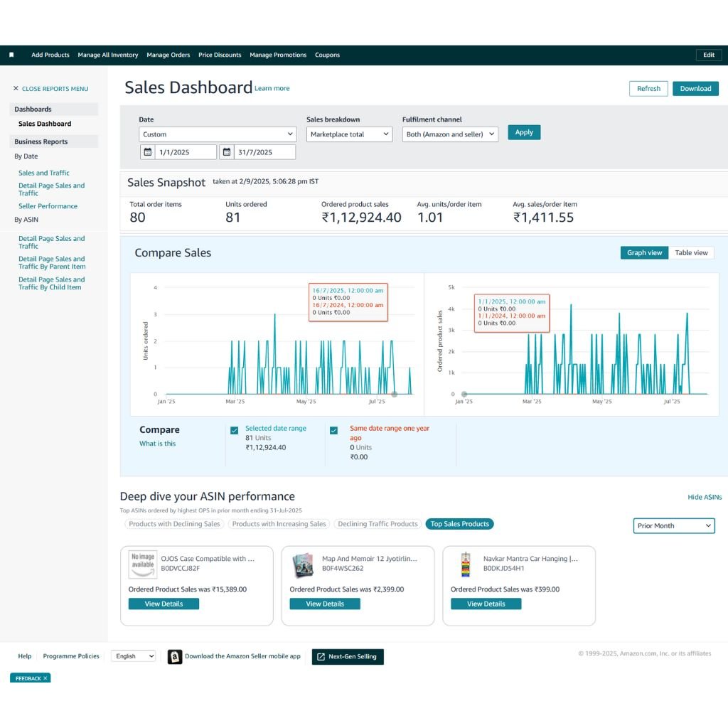Image resolution: width=728 pixels, height=728 pixels.
Task: Open the Seller Performance report link
Action: tap(48, 206)
